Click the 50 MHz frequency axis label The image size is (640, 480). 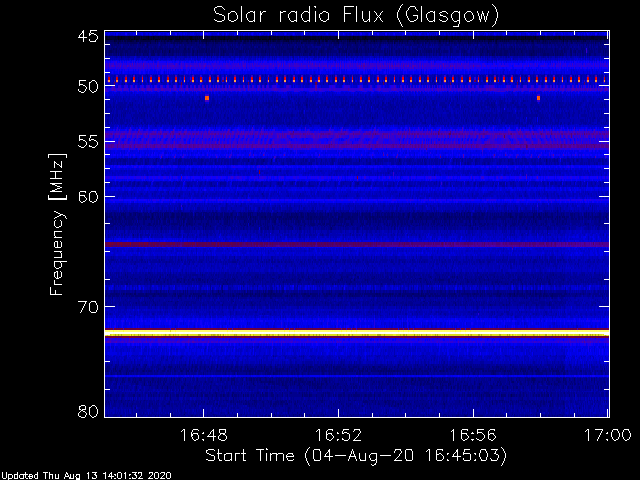click(x=88, y=87)
